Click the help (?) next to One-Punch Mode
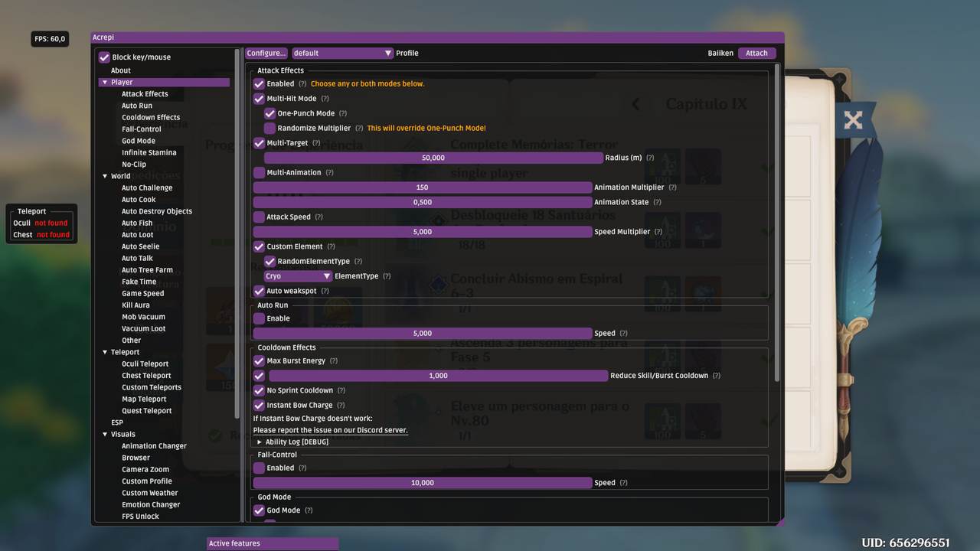980x551 pixels. click(x=343, y=113)
